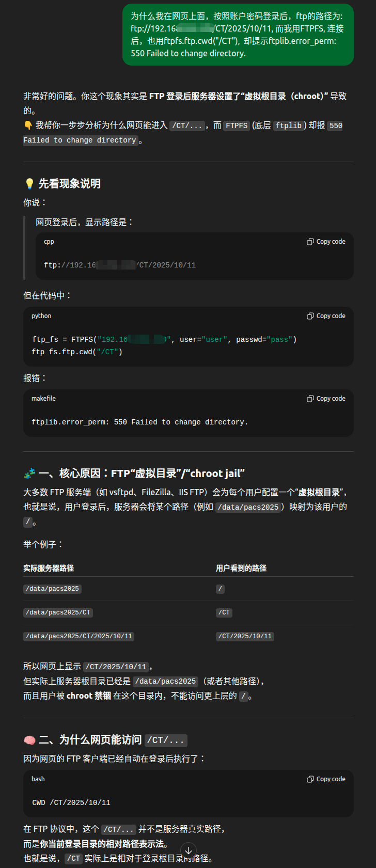Click the copy icon on the cpp code block
376x868 pixels.
[310, 241]
